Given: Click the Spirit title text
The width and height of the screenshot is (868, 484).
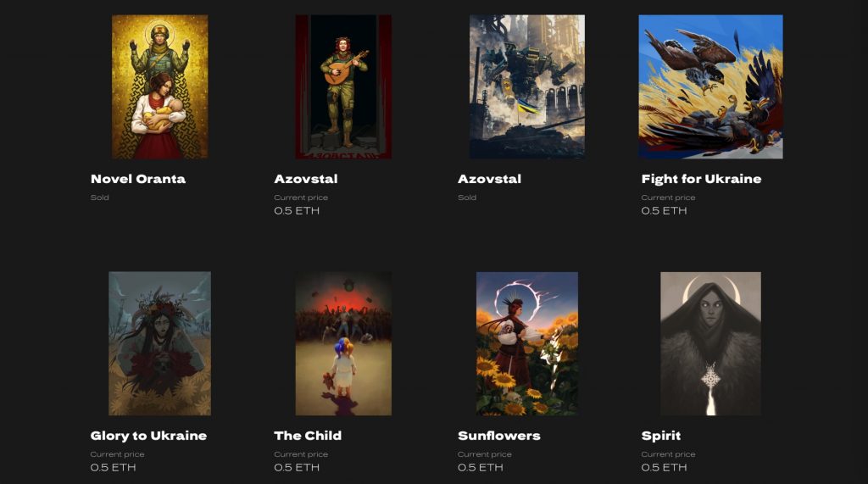Looking at the screenshot, I should pos(661,436).
